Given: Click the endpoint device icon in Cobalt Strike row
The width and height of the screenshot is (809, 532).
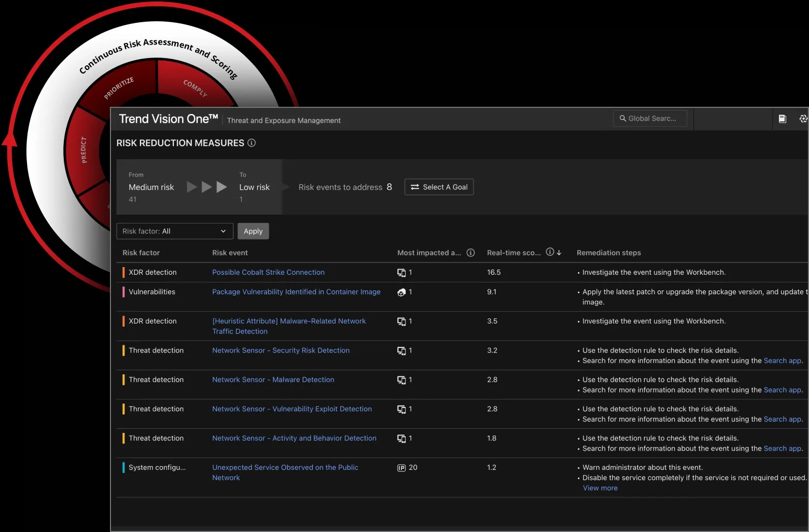Looking at the screenshot, I should point(401,273).
